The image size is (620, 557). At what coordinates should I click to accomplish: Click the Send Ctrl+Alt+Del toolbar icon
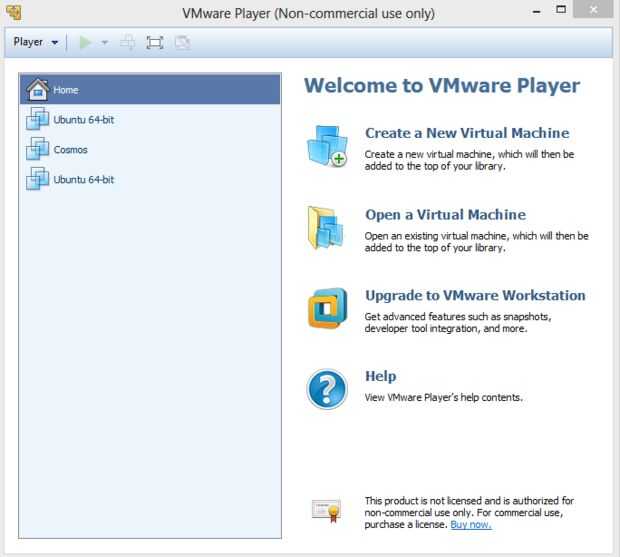coord(128,42)
